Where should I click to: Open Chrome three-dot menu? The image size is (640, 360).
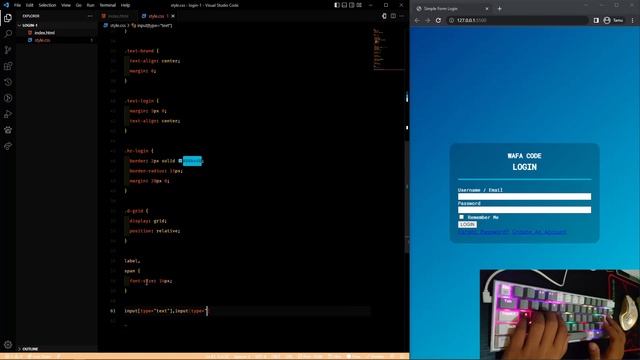[x=633, y=20]
